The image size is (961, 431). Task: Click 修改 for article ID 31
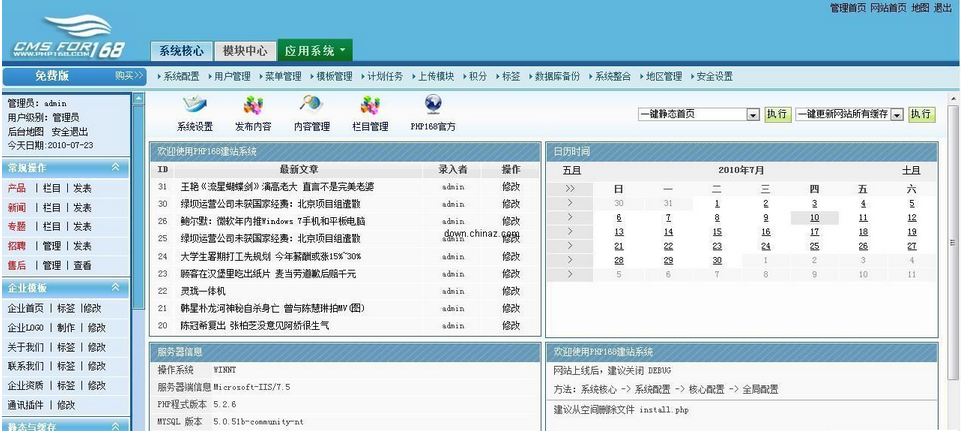click(511, 186)
